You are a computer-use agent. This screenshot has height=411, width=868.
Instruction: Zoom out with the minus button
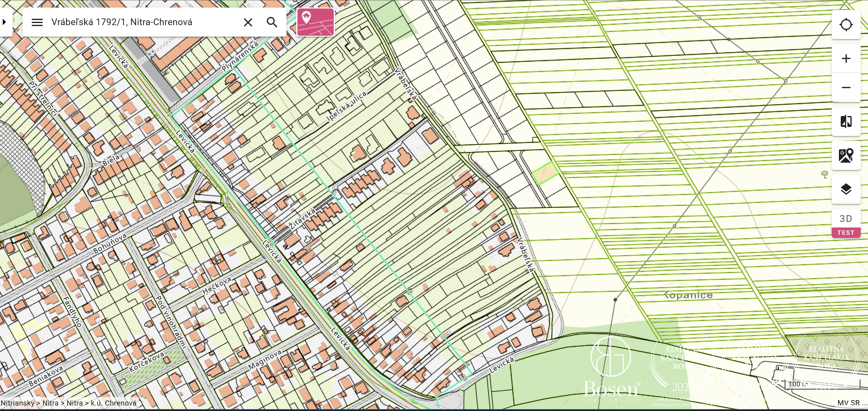[x=845, y=88]
